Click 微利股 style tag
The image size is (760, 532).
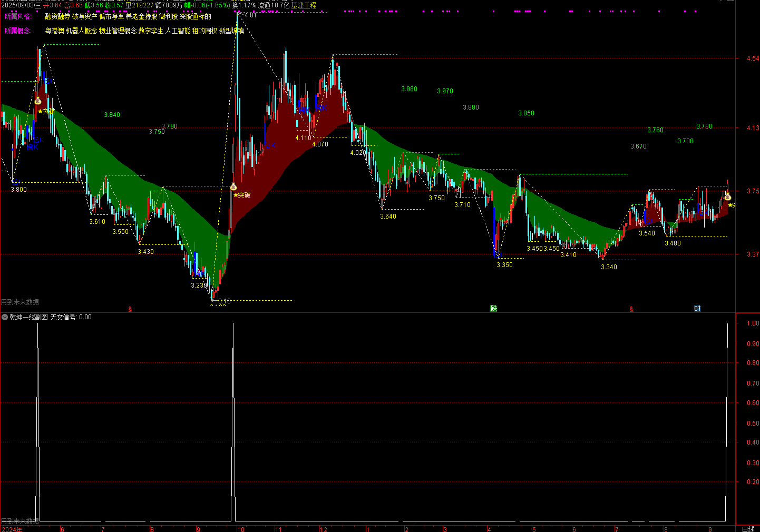pyautogui.click(x=169, y=17)
